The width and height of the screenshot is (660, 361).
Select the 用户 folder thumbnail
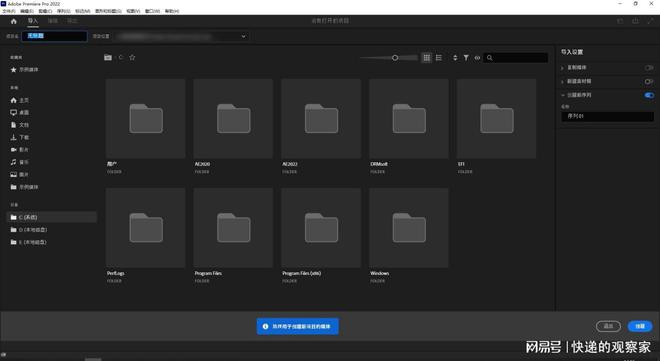[x=146, y=119]
